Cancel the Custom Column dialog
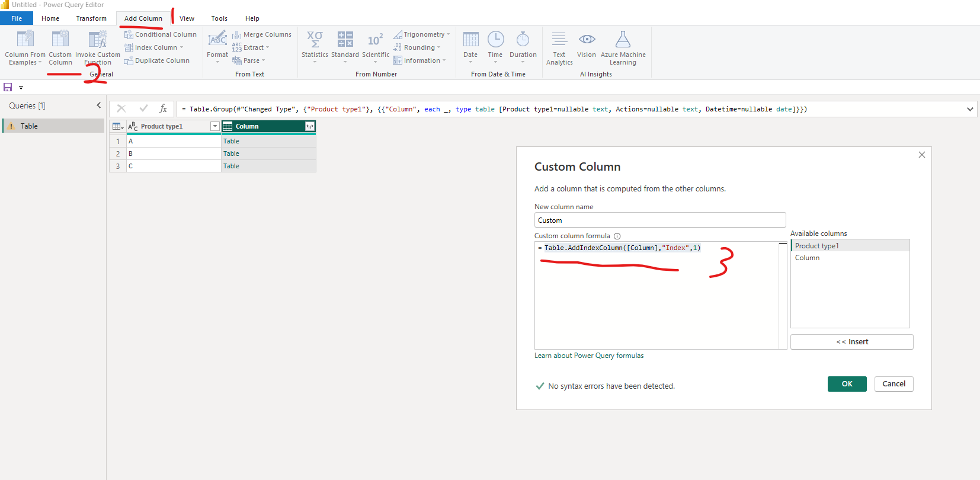Screen dimensions: 980x480 [893, 384]
